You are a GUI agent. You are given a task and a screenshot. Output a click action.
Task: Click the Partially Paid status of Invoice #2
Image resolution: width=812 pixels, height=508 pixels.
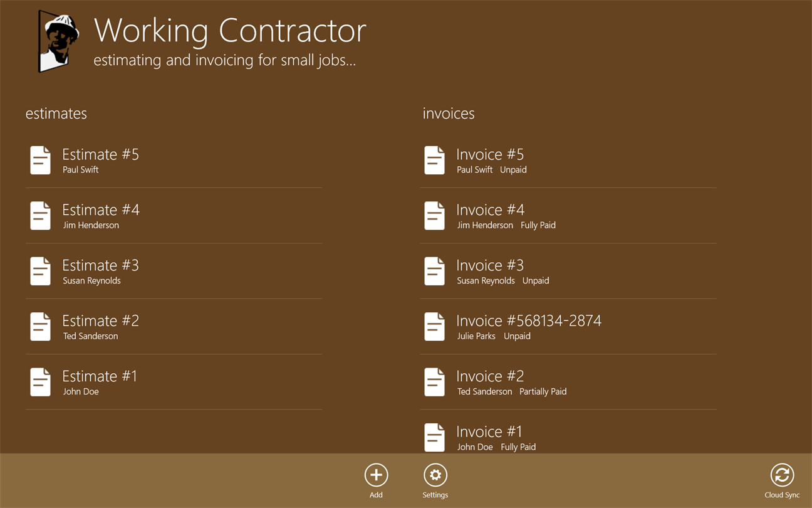(x=543, y=391)
